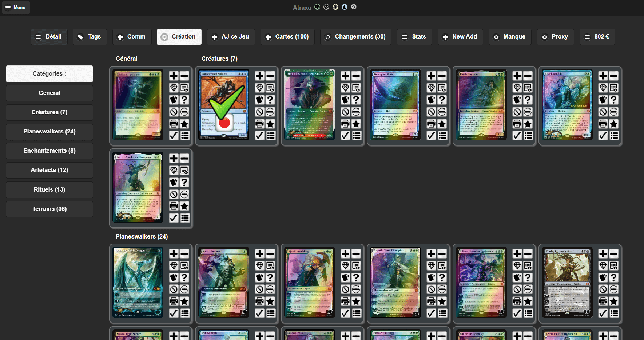
Task: Click the minus icon beside Deepglow Skate
Action: [x=442, y=76]
